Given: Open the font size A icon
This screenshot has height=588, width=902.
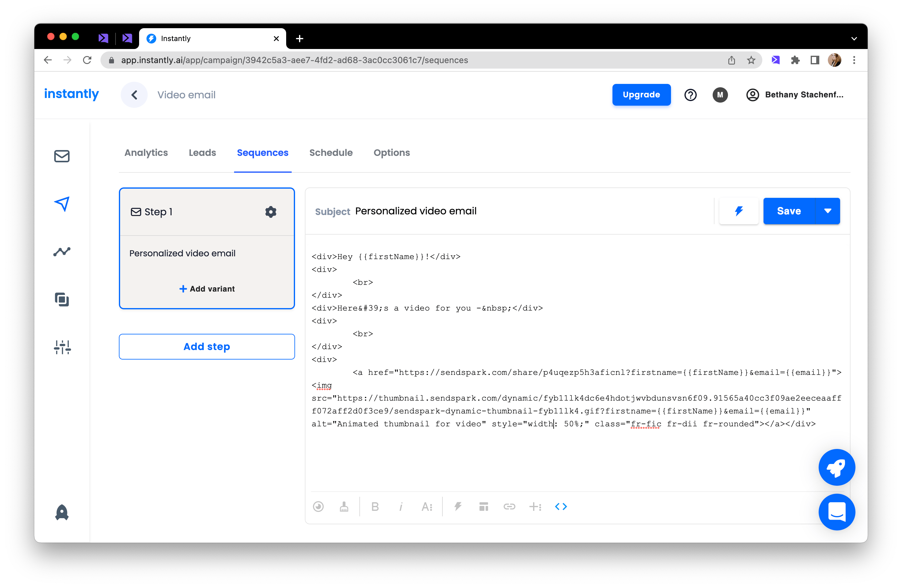Looking at the screenshot, I should (x=427, y=507).
